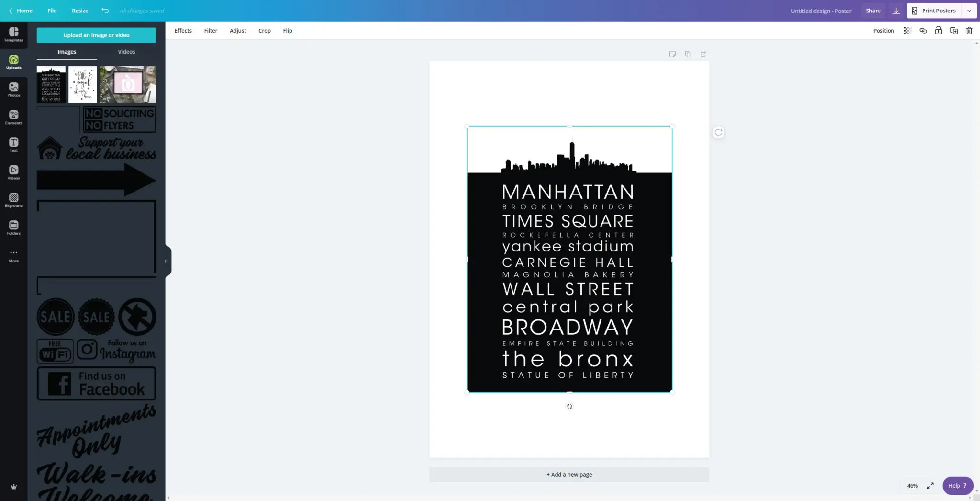
Task: Expand Print Posters dropdown arrow
Action: (969, 11)
